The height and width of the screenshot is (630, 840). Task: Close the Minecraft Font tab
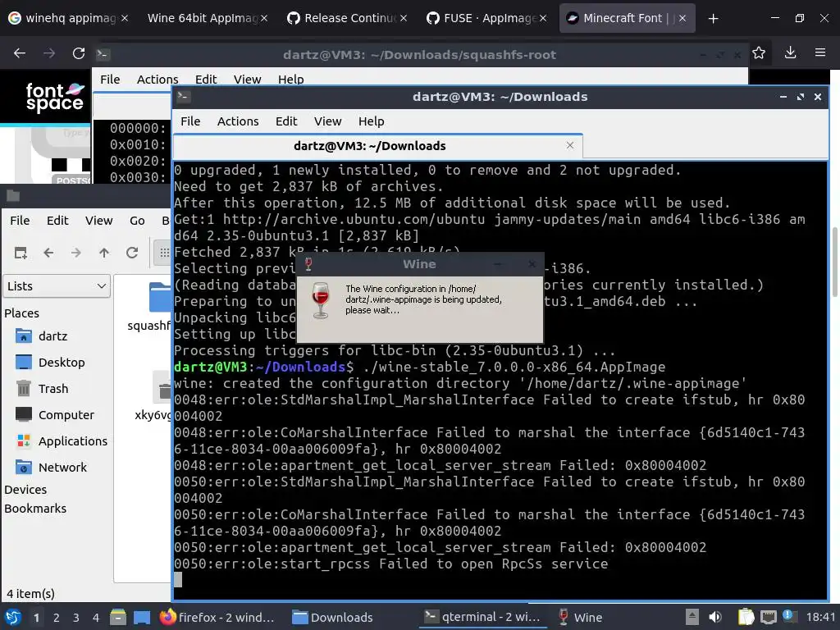pyautogui.click(x=682, y=18)
